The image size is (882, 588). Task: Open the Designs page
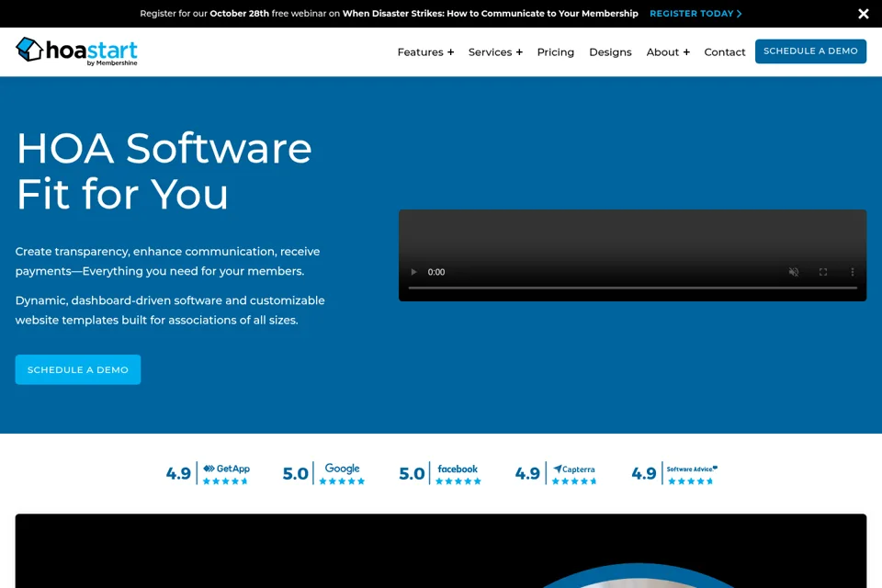(x=610, y=51)
